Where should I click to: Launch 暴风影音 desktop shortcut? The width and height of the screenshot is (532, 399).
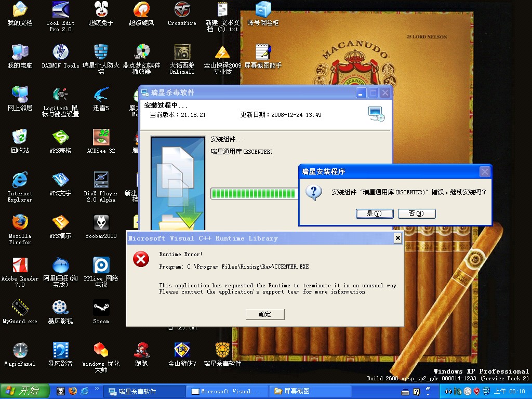tap(60, 354)
